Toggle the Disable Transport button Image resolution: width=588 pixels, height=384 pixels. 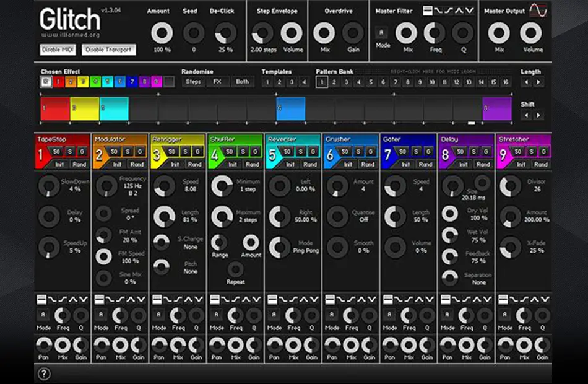pos(109,50)
